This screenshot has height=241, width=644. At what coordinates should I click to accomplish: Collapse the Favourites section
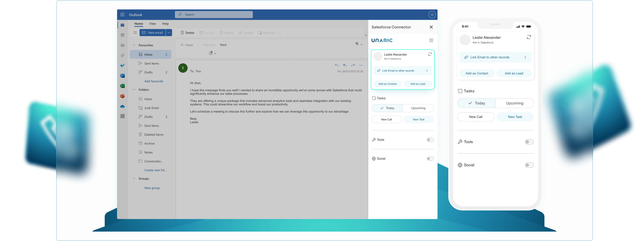click(134, 45)
